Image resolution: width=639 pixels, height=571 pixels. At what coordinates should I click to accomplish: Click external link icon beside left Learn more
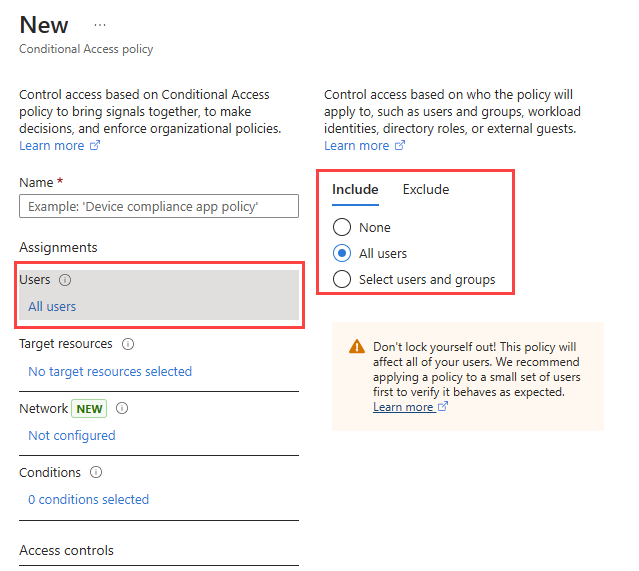click(x=95, y=146)
